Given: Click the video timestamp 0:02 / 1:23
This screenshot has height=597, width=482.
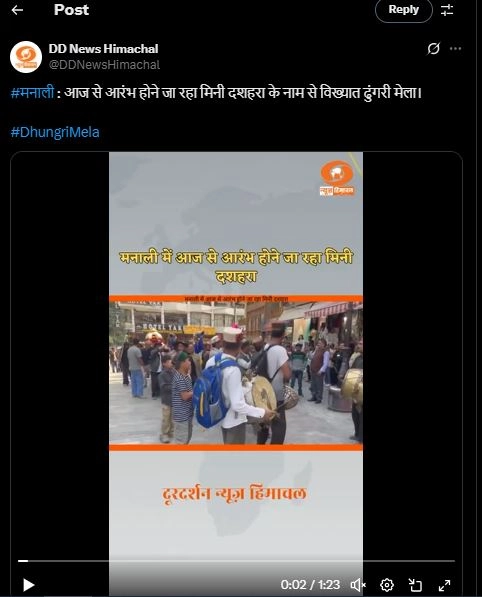Looking at the screenshot, I should click(310, 585).
